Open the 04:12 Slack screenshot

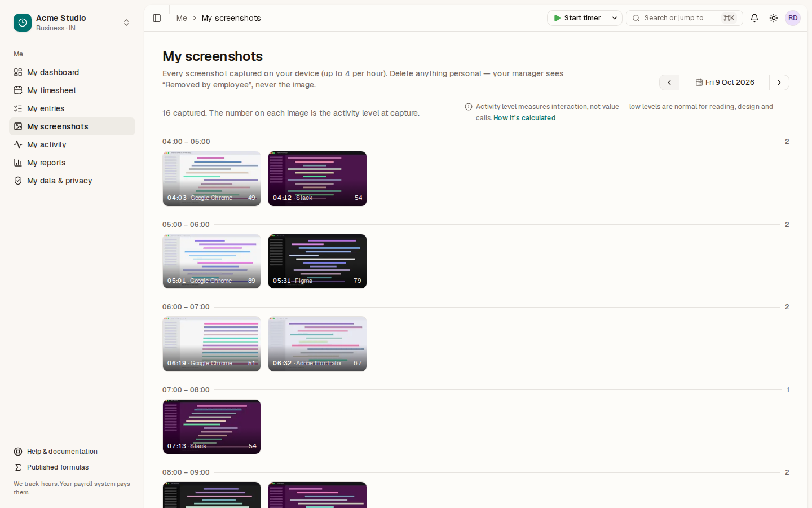317,178
